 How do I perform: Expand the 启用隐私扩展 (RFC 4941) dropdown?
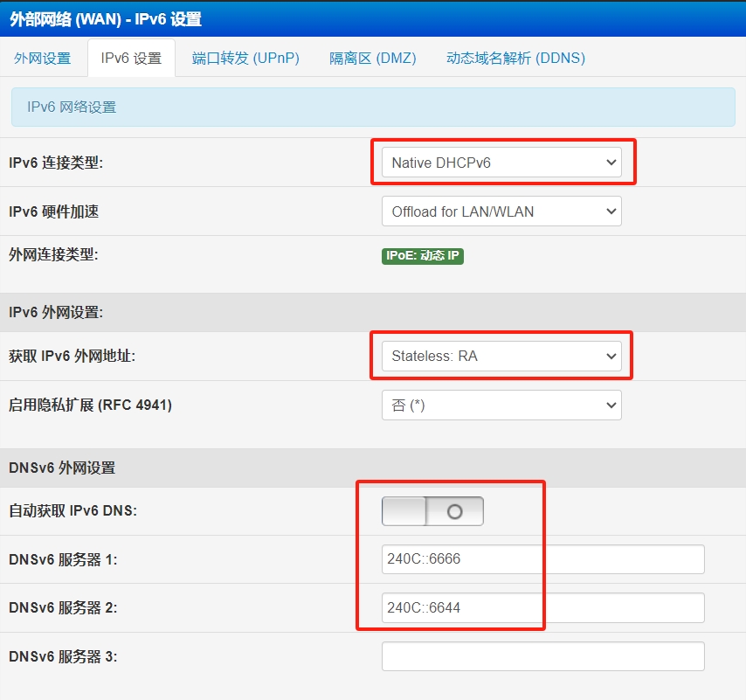[501, 405]
